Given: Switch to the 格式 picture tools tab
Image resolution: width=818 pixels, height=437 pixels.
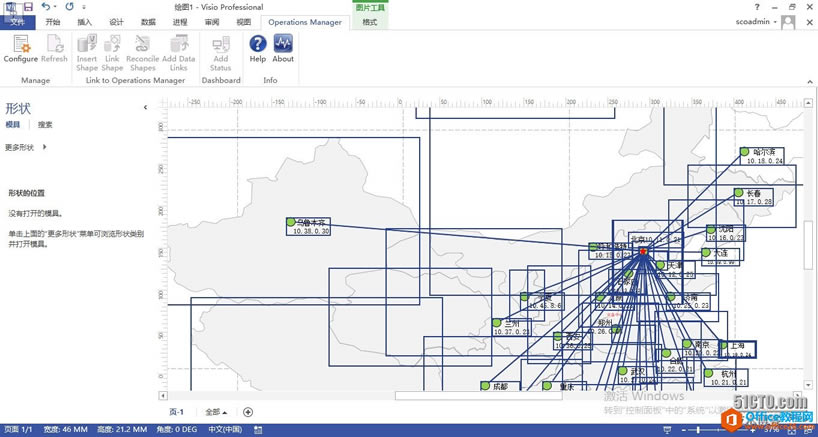Looking at the screenshot, I should click(x=370, y=22).
